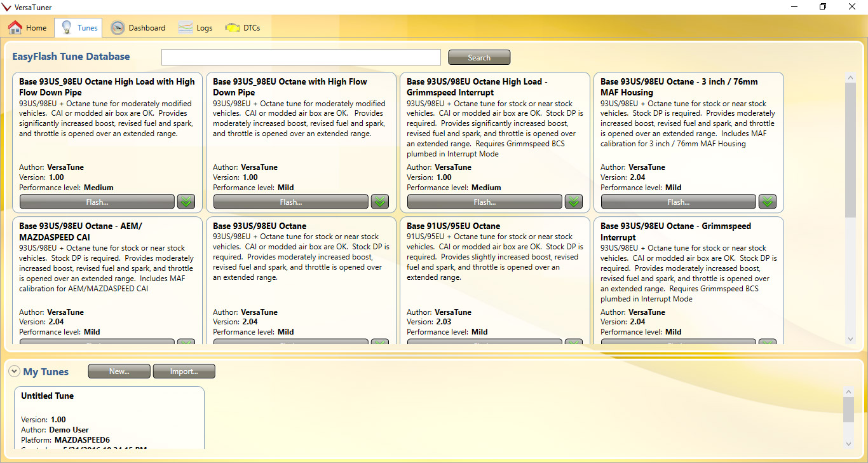Click the EasyFlash search text field
The height and width of the screenshot is (463, 868).
[x=301, y=57]
